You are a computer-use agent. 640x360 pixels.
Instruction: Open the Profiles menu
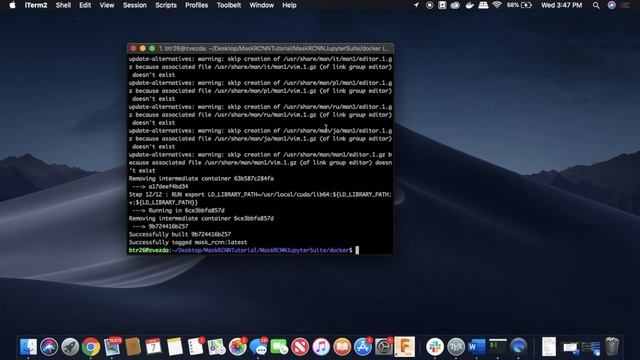[x=196, y=5]
